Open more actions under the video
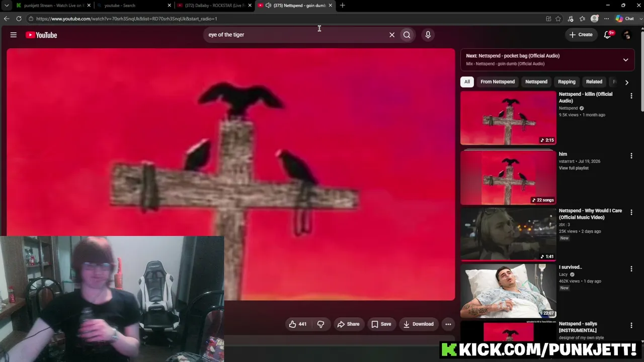This screenshot has width=644, height=362. point(448,324)
